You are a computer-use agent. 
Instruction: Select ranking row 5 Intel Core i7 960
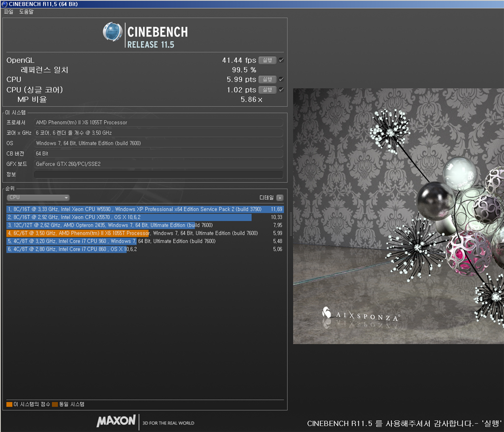(x=145, y=241)
